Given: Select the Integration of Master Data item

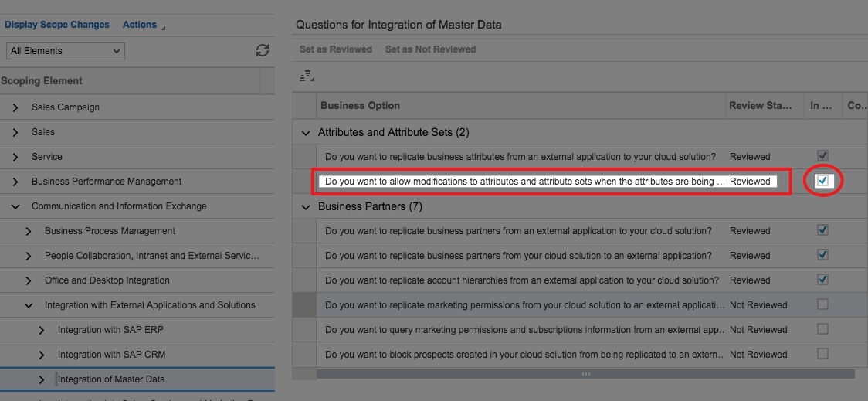Looking at the screenshot, I should tap(111, 379).
